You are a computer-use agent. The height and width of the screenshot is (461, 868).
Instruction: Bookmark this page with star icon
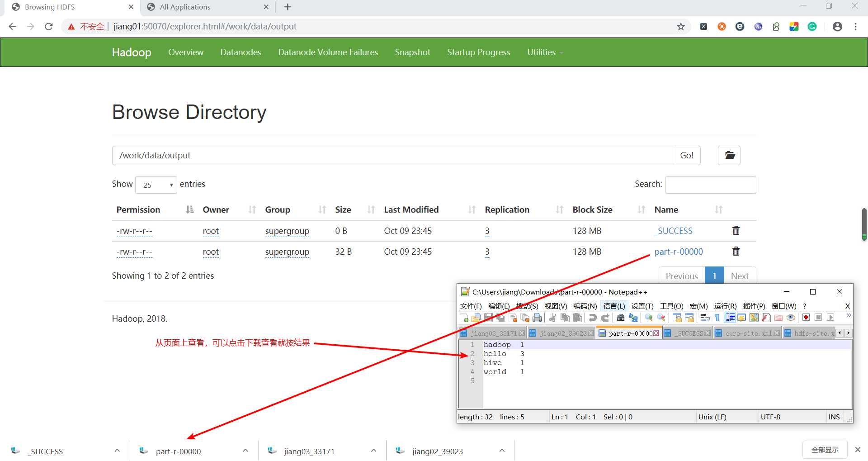pyautogui.click(x=681, y=27)
